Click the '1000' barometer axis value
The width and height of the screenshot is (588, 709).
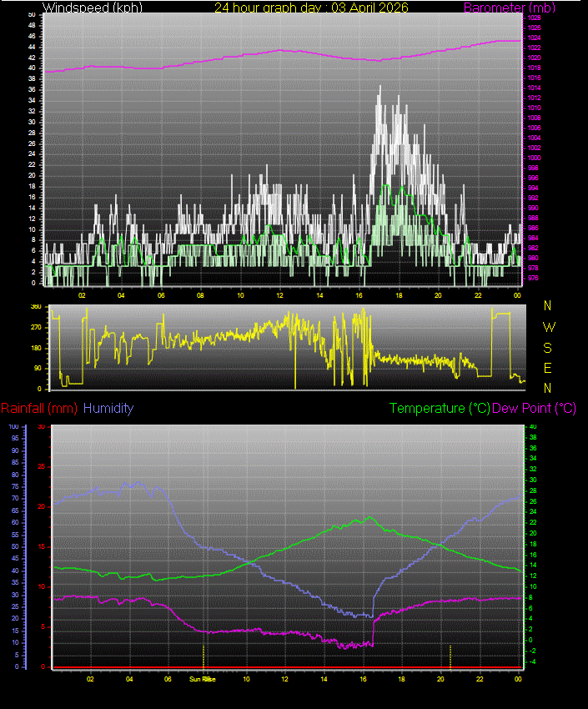(535, 158)
